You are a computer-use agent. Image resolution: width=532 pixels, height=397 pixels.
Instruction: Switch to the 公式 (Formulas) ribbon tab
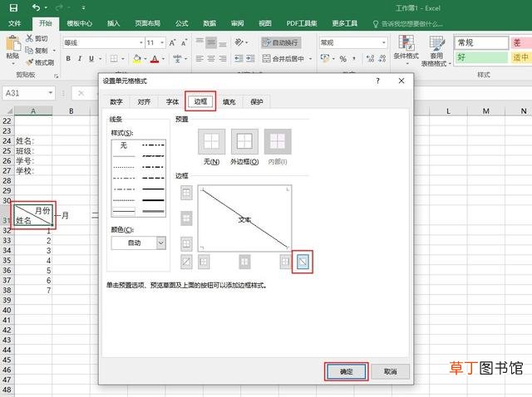181,23
